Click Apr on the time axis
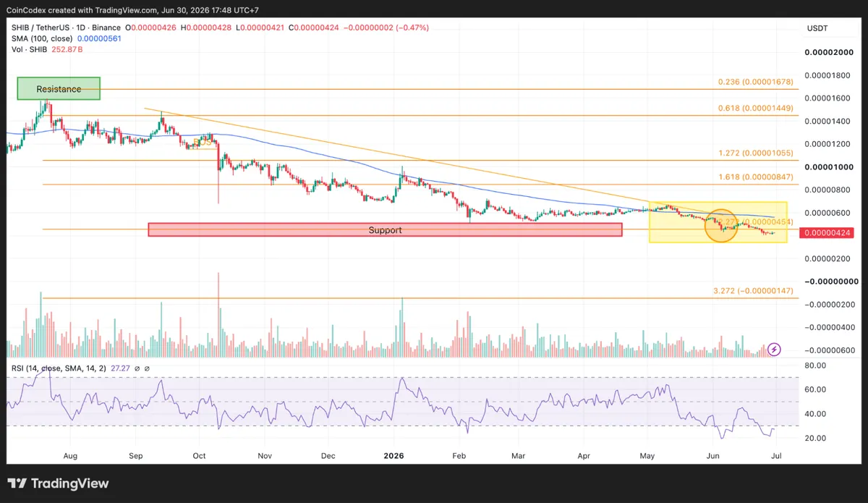The image size is (868, 503). click(584, 457)
